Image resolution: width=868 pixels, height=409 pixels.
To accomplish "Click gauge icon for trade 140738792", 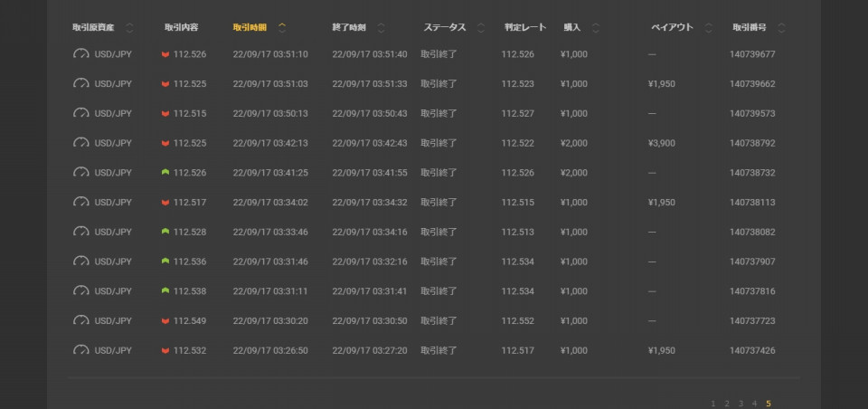I will click(x=80, y=142).
